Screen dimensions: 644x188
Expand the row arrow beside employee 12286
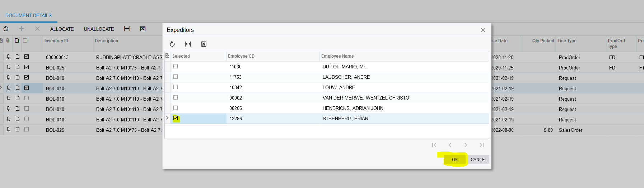pyautogui.click(x=167, y=118)
